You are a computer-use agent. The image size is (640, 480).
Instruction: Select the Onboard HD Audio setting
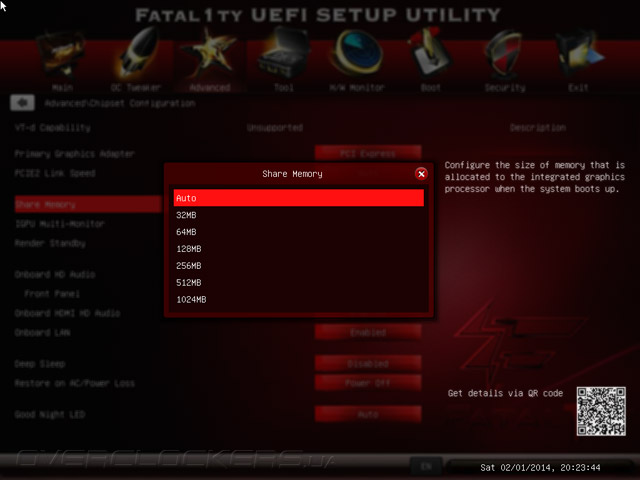55,274
